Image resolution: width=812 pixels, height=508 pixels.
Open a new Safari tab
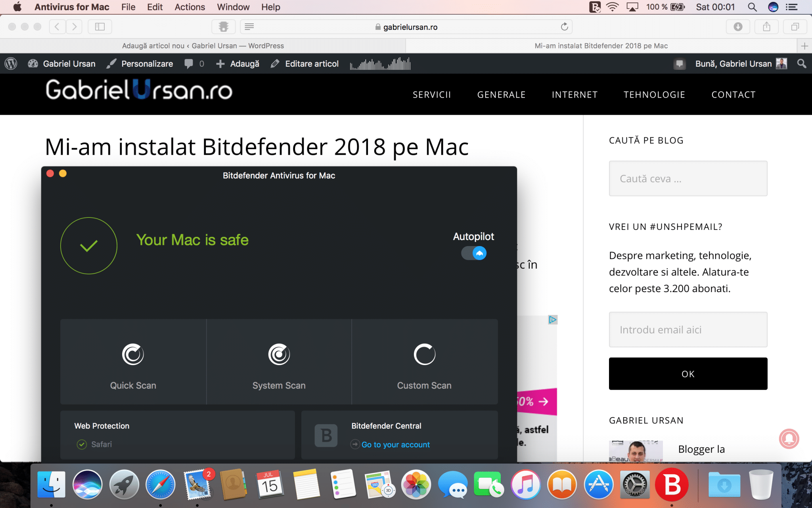click(x=804, y=46)
